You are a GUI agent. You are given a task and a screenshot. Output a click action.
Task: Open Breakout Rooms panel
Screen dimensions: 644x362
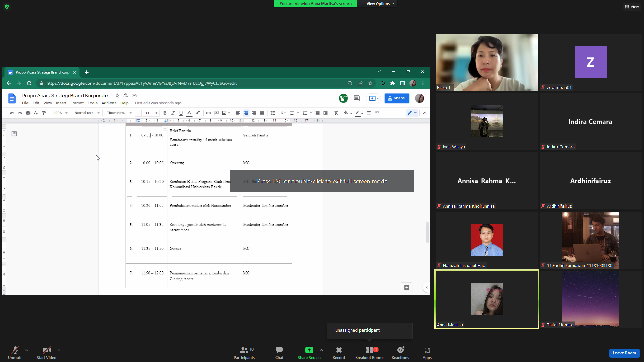[x=370, y=353]
